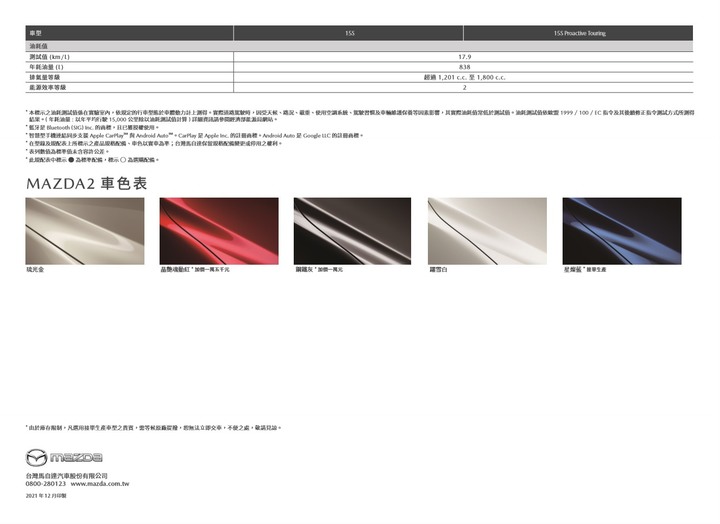
Task: Select the red paint colour swatch
Action: pos(219,231)
